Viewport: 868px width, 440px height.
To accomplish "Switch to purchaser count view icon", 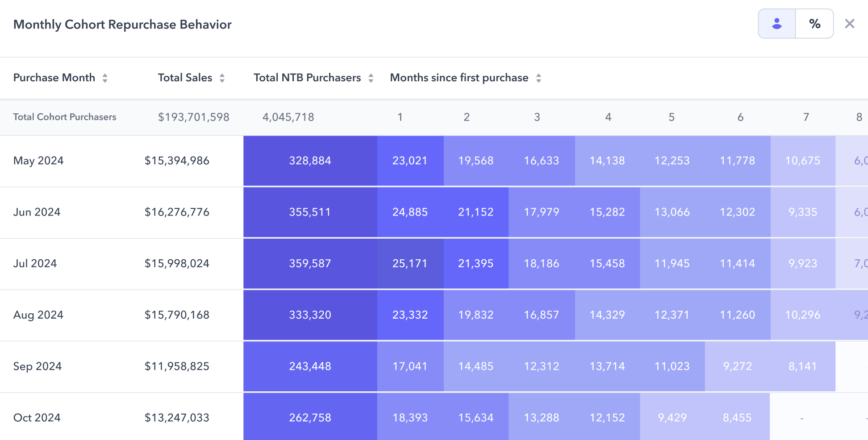I will click(777, 24).
